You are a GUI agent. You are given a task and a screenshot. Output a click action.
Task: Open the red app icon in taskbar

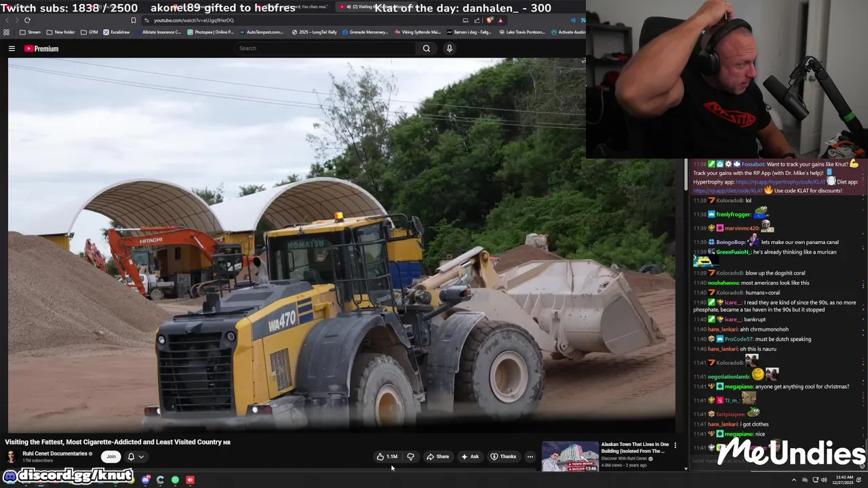190,480
